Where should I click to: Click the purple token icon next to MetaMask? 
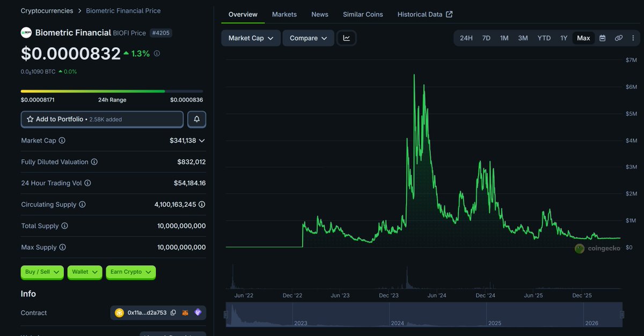[198, 313]
